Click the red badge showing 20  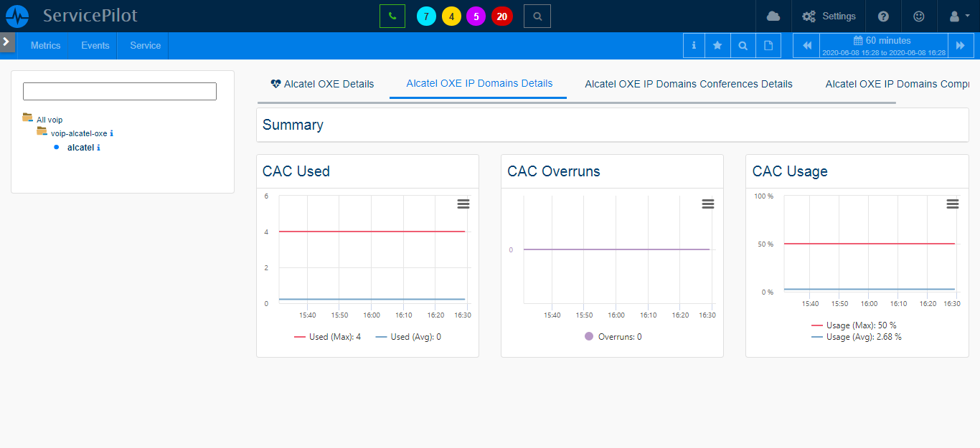point(502,16)
